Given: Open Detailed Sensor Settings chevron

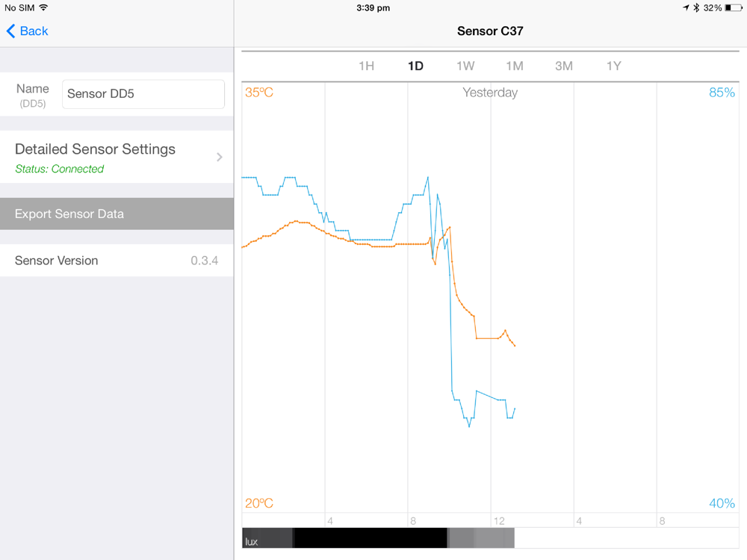Looking at the screenshot, I should click(219, 157).
